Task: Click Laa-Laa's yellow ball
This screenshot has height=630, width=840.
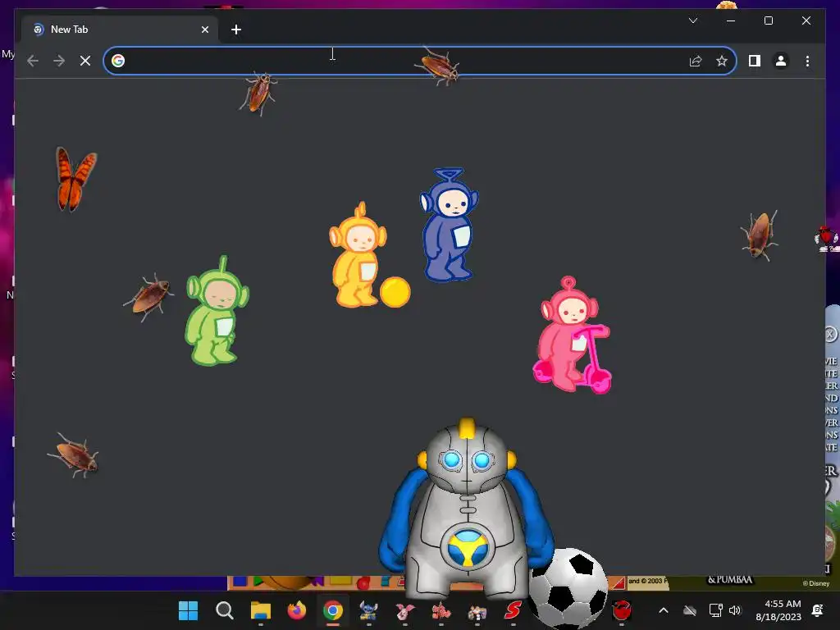Action: point(395,292)
